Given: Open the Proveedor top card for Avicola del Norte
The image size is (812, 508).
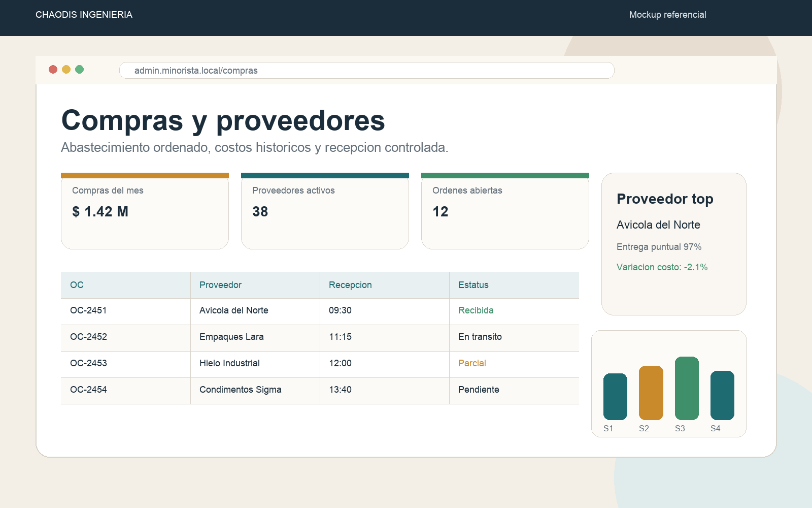Looking at the screenshot, I should coord(673,244).
